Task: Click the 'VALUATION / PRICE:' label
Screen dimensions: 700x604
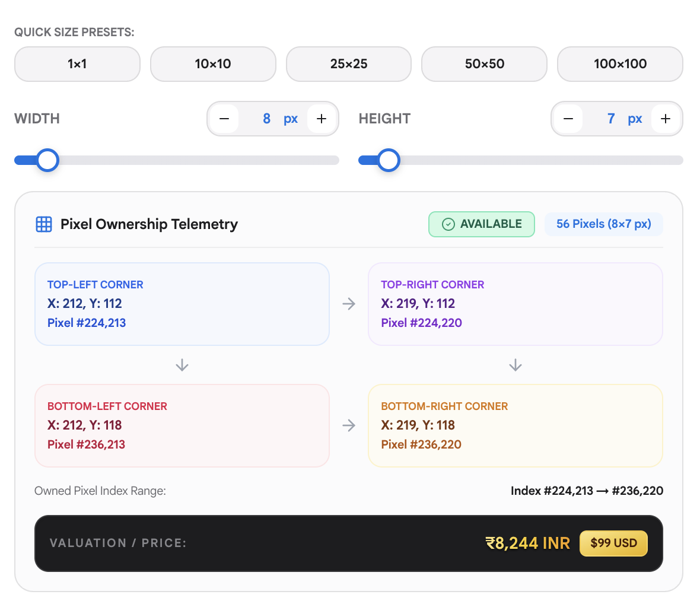Action: coord(118,543)
